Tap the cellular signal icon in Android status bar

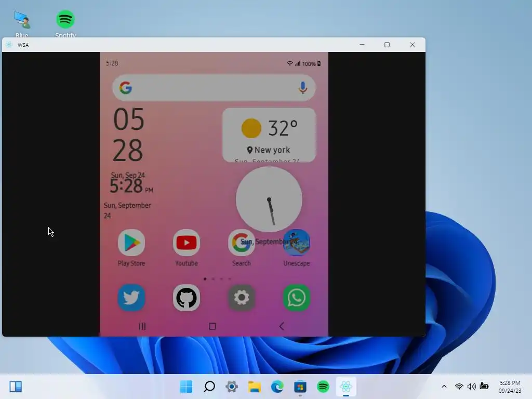click(x=298, y=63)
